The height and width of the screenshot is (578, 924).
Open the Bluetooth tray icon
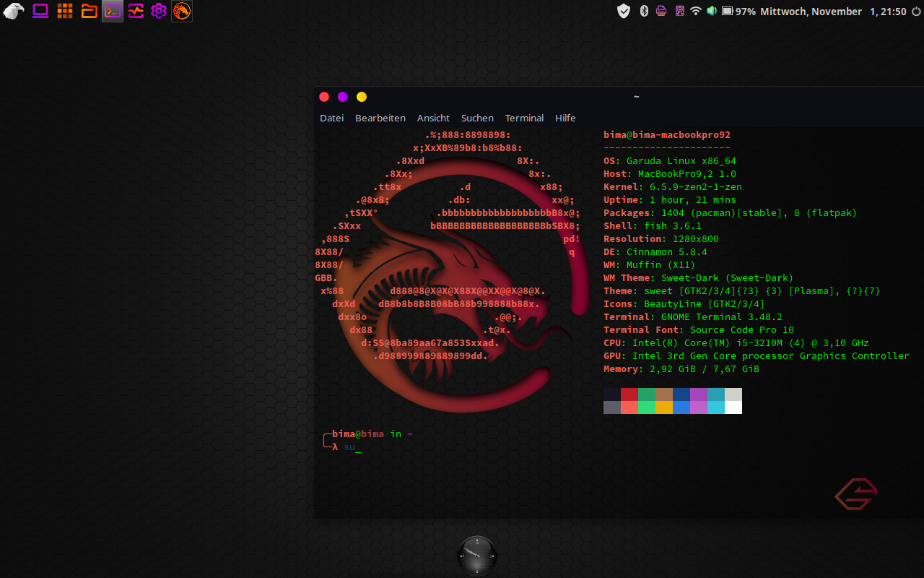click(645, 11)
